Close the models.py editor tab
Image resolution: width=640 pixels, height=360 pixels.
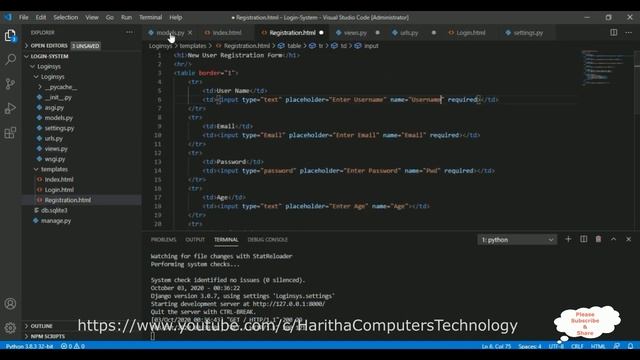(x=190, y=33)
